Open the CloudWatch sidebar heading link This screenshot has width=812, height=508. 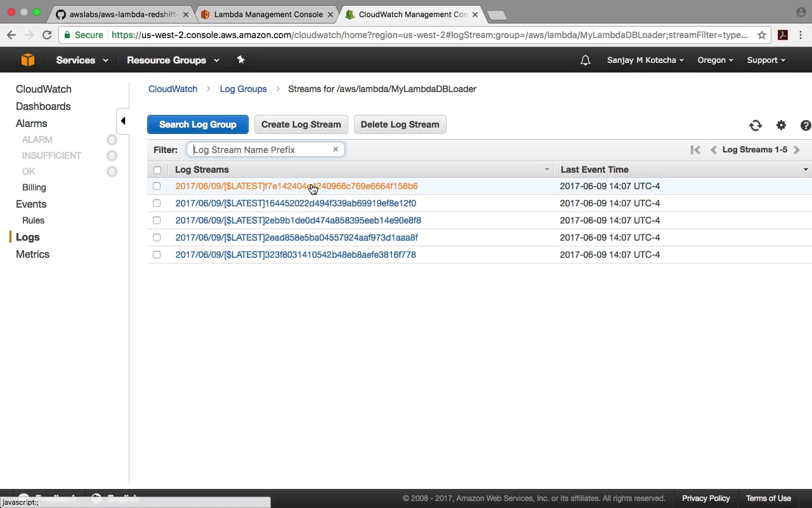(44, 89)
